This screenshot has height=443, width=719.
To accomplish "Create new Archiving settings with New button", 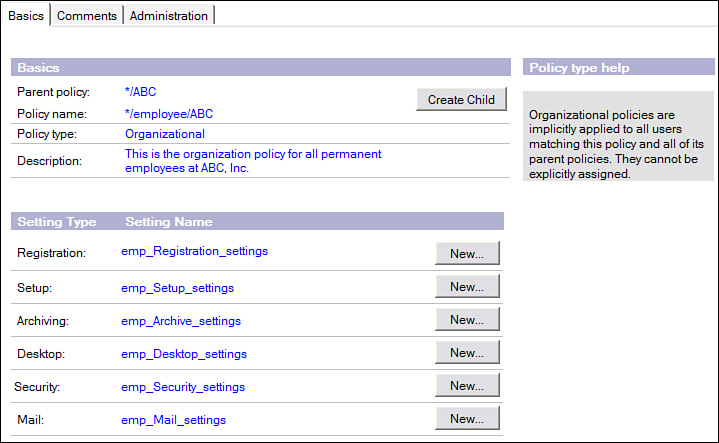I will [467, 320].
